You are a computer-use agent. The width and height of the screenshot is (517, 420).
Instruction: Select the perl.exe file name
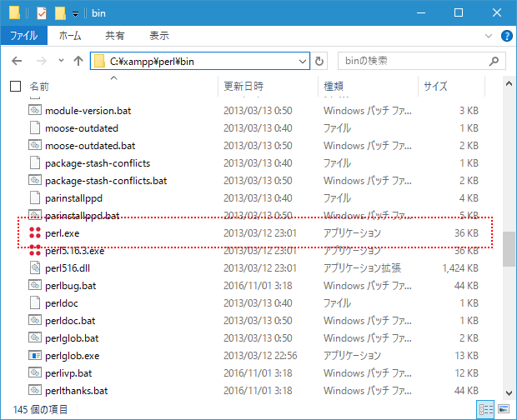coord(63,233)
